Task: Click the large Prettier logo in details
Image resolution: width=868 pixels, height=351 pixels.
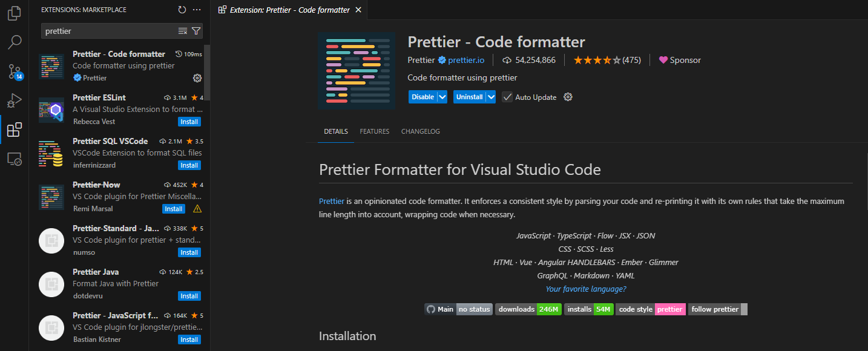Action: 357,71
